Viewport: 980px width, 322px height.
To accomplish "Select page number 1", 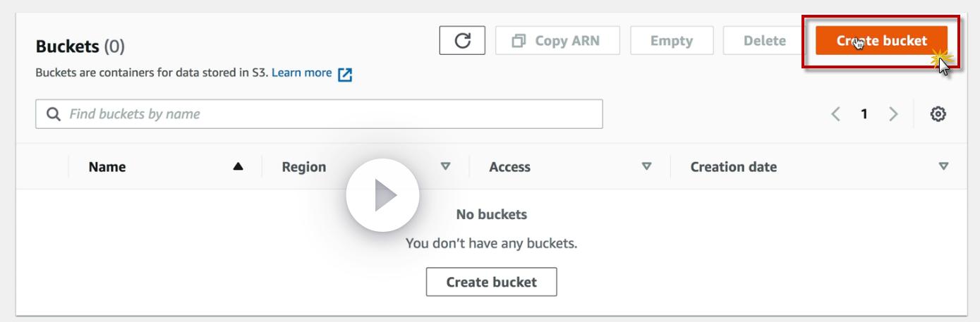I will (864, 113).
